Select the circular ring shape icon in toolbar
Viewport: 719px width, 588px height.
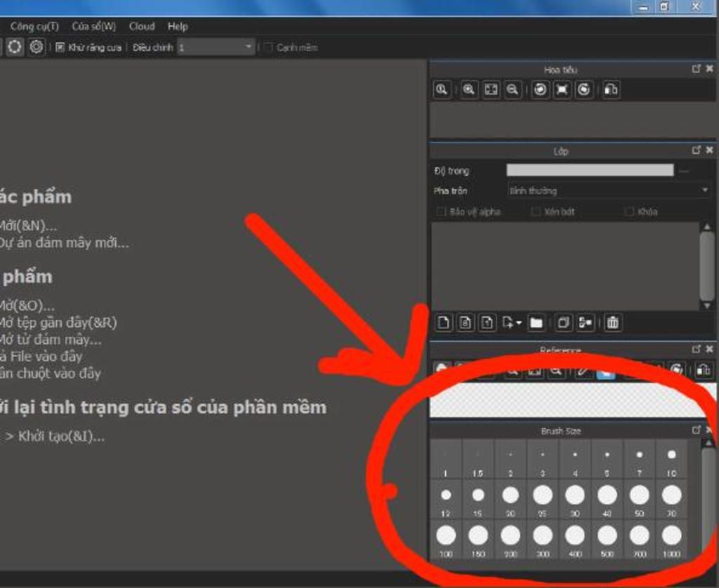(15, 47)
